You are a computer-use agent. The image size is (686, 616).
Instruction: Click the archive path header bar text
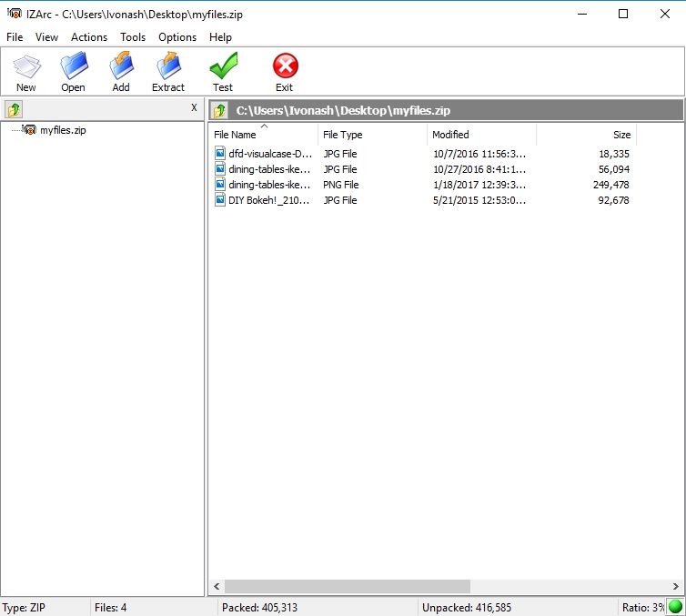(x=343, y=110)
